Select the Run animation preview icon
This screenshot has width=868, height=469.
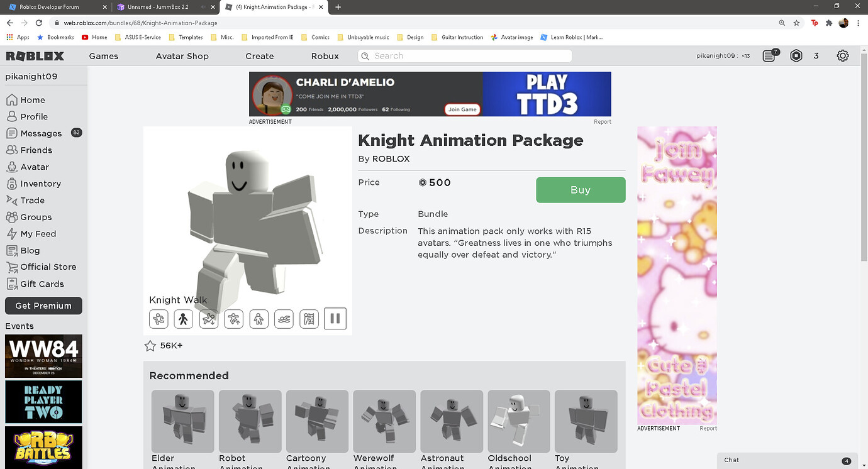click(159, 319)
